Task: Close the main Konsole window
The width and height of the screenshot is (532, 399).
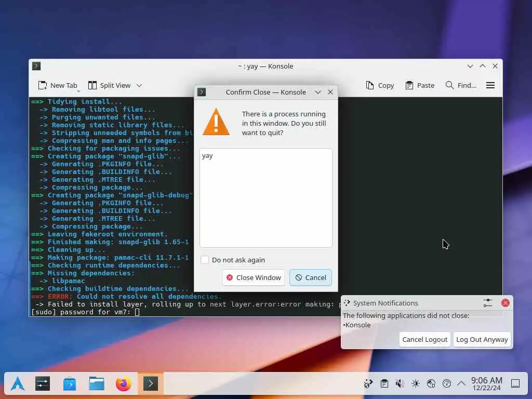Action: [x=495, y=66]
